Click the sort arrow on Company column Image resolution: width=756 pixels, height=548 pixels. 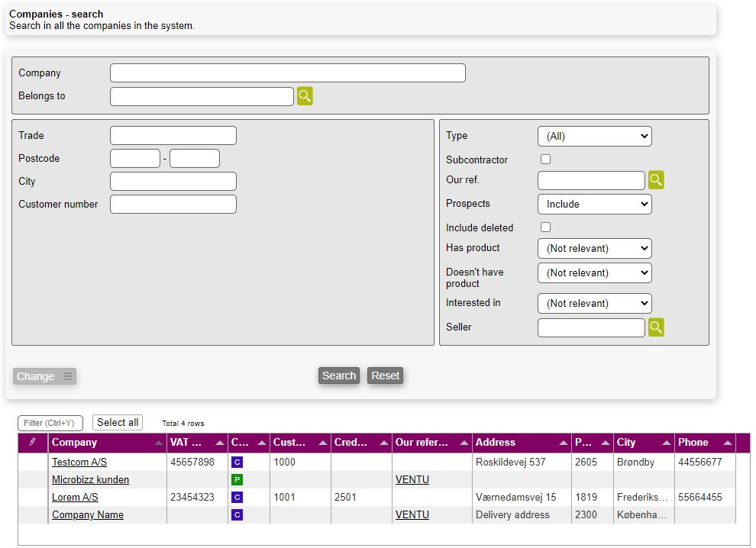[x=159, y=443]
